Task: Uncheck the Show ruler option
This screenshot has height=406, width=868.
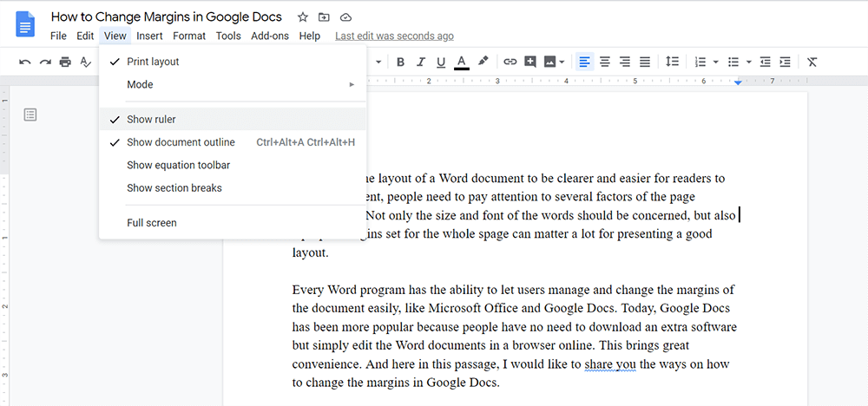Action: point(151,119)
